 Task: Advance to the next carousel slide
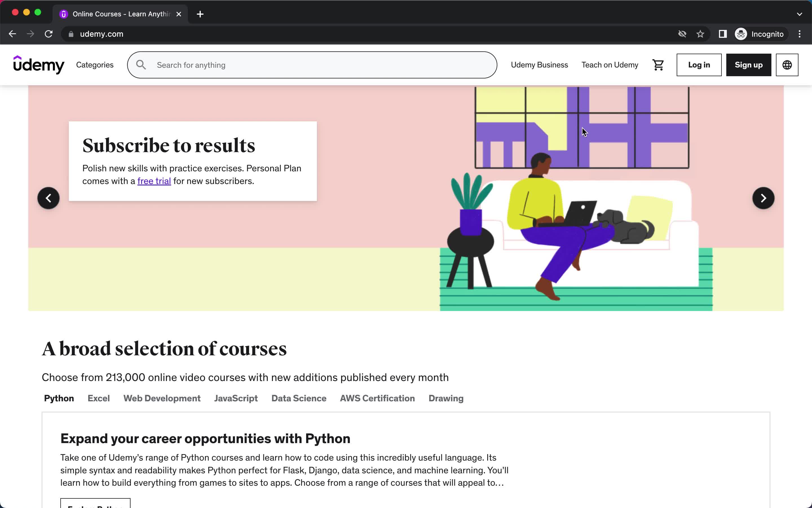(x=763, y=198)
